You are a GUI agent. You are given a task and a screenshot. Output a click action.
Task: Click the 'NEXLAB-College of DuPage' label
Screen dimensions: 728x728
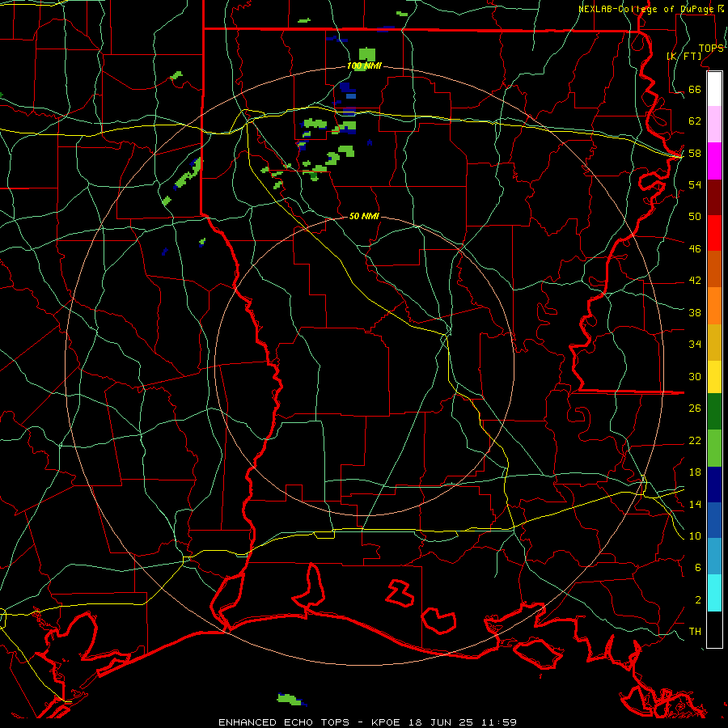(x=645, y=9)
